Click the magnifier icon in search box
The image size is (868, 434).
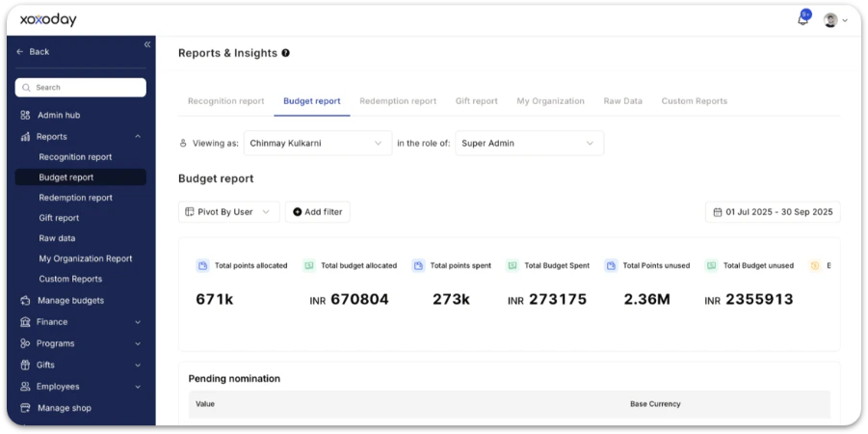click(26, 88)
